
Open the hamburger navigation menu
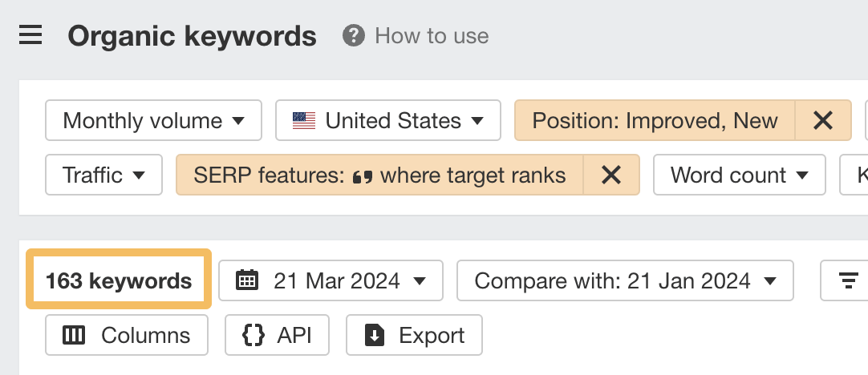30,36
